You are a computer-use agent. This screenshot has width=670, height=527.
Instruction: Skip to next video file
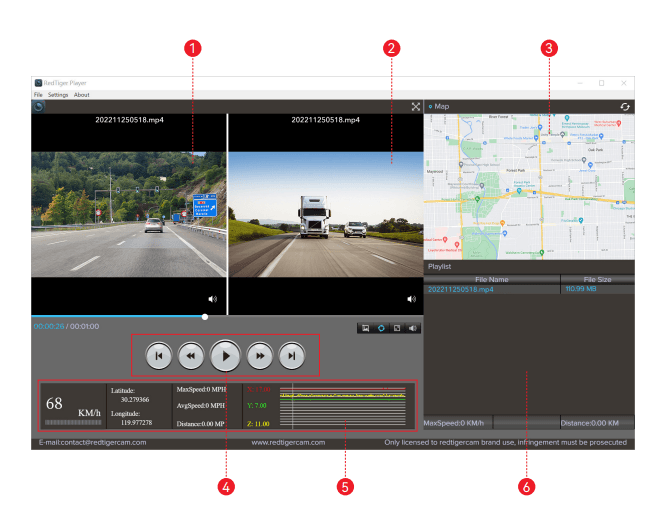[292, 356]
